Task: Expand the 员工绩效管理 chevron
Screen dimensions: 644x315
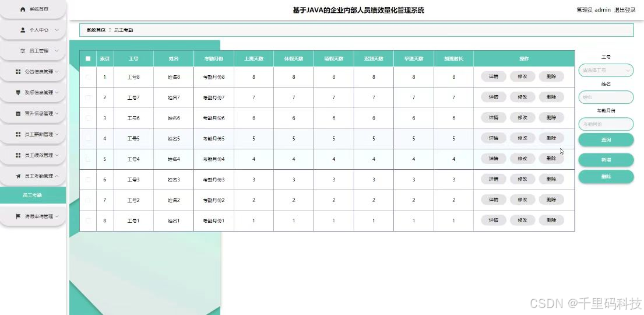Action: click(57, 155)
